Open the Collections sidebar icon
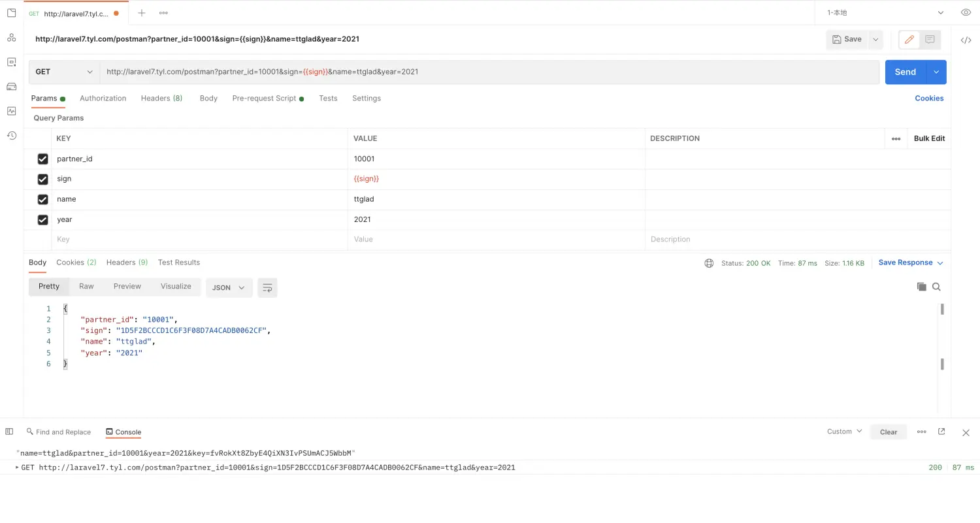980x523 pixels. tap(11, 13)
